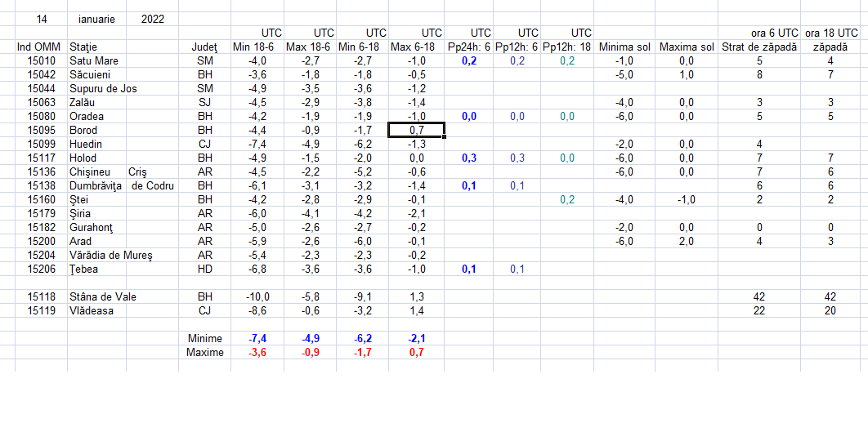Select the "Min 18-6" header cell
Screen dimensions: 868x441
pyautogui.click(x=253, y=47)
